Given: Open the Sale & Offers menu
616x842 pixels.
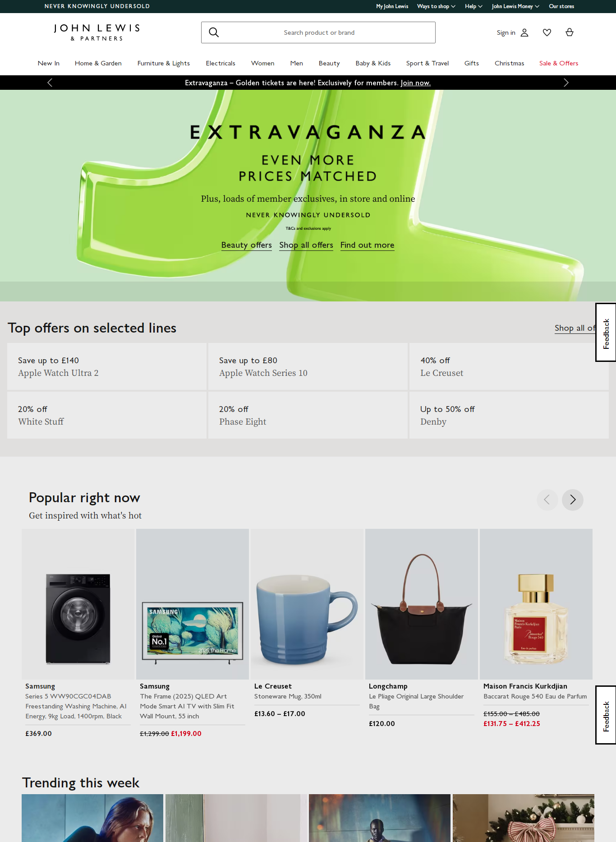Looking at the screenshot, I should [559, 63].
